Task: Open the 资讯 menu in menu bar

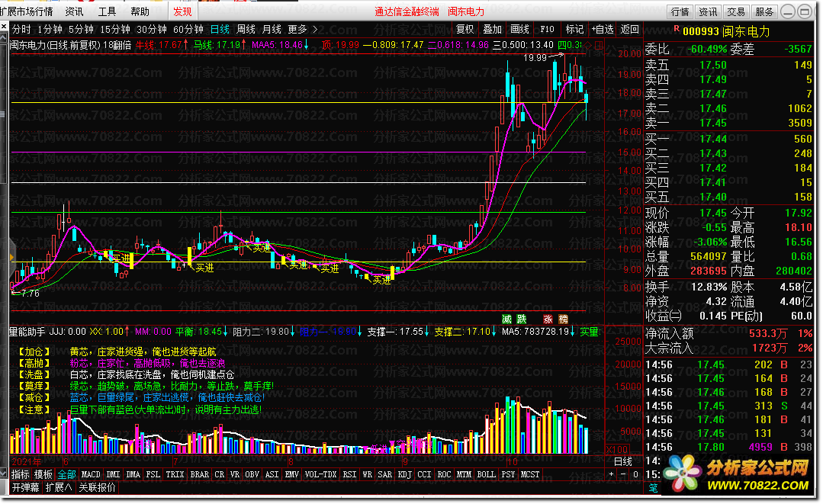Action: tap(74, 11)
